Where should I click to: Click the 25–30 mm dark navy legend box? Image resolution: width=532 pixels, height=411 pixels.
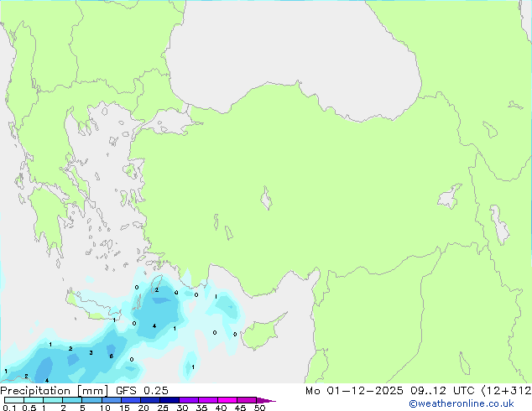coord(170,400)
